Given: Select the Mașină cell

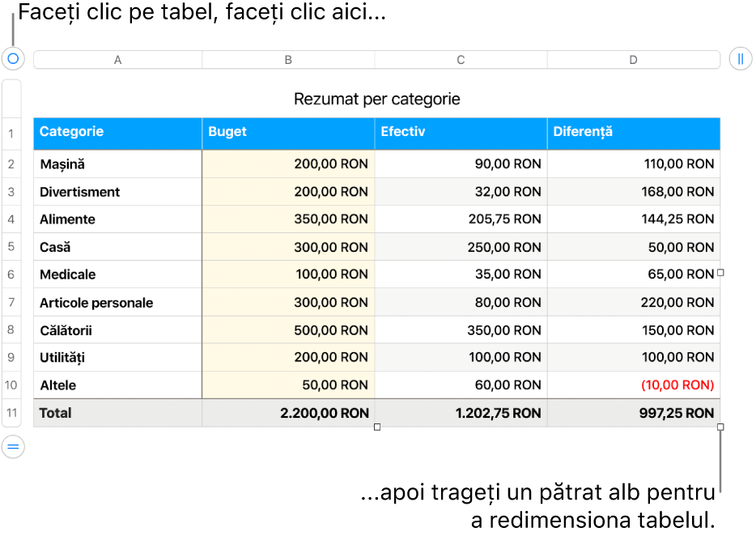Looking at the screenshot, I should pos(117,164).
